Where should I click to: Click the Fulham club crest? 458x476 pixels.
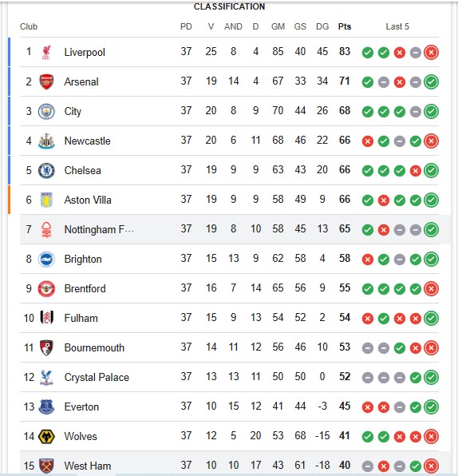[46, 318]
